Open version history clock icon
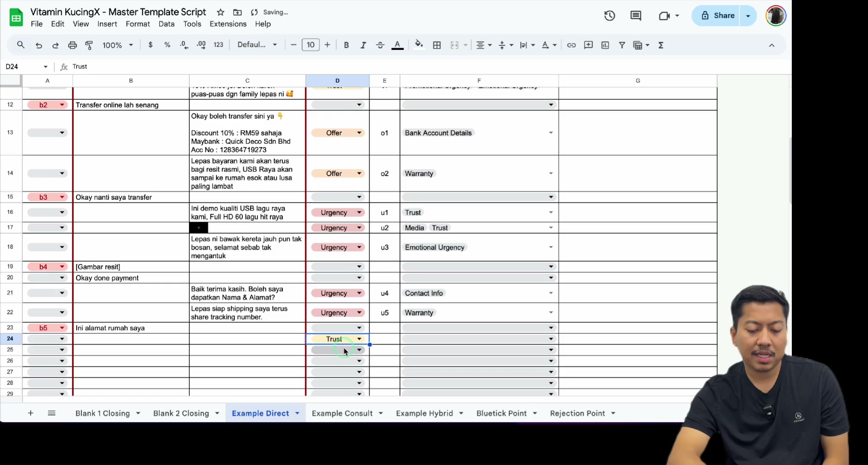The width and height of the screenshot is (868, 465). 609,16
